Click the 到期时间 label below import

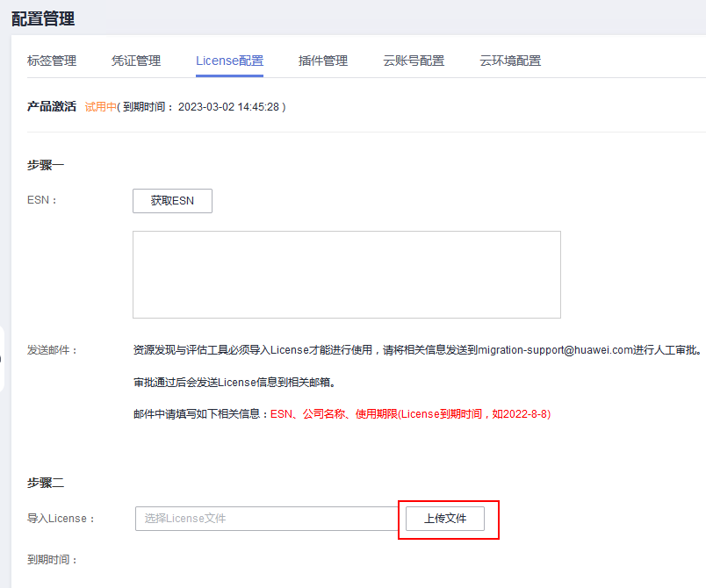click(52, 560)
